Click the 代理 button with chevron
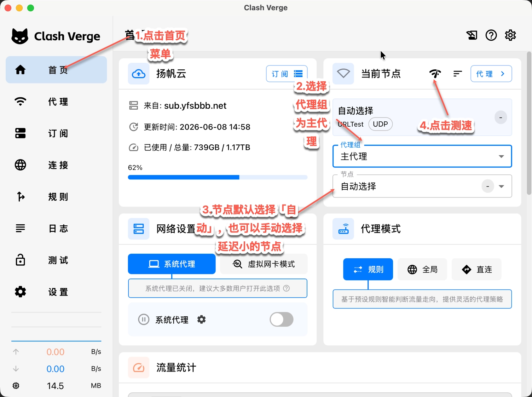The height and width of the screenshot is (397, 532). 491,74
